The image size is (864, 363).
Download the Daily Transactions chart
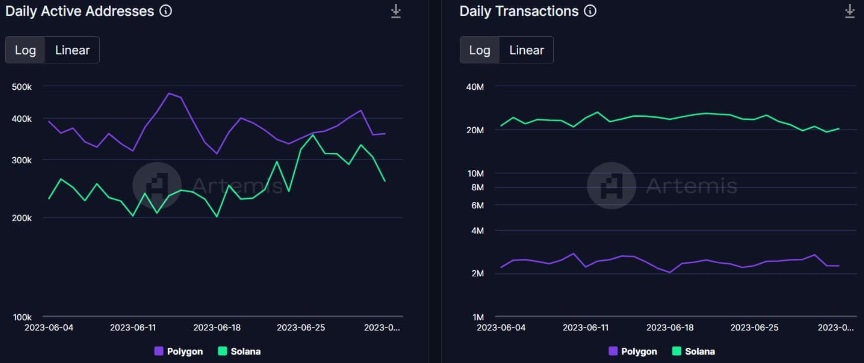pos(850,12)
